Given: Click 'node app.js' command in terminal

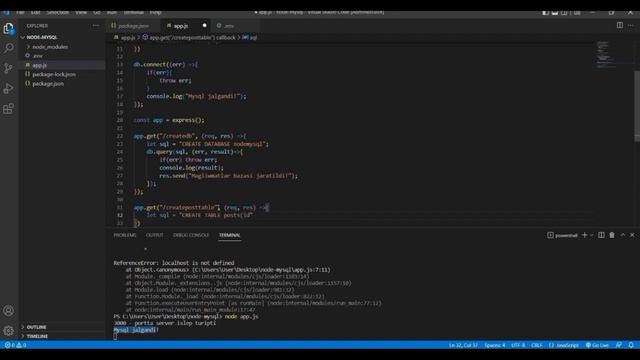Looking at the screenshot, I should coord(241,316).
